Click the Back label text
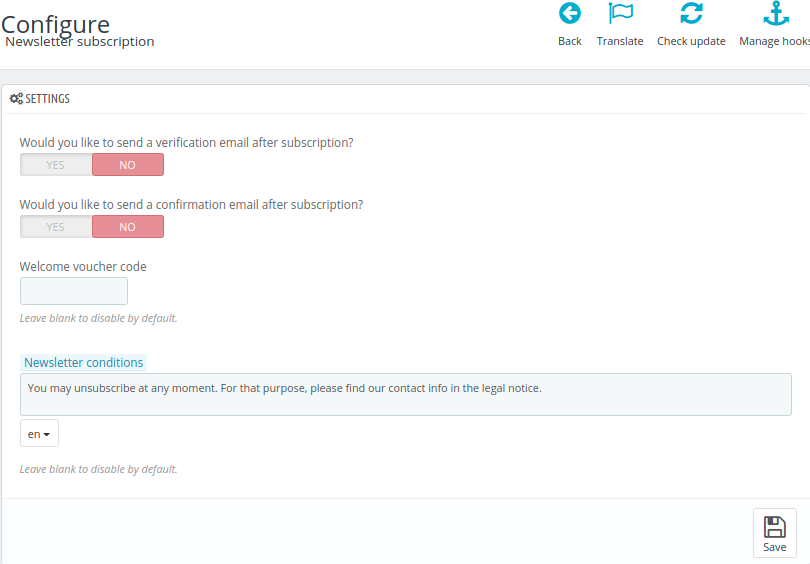 (570, 41)
